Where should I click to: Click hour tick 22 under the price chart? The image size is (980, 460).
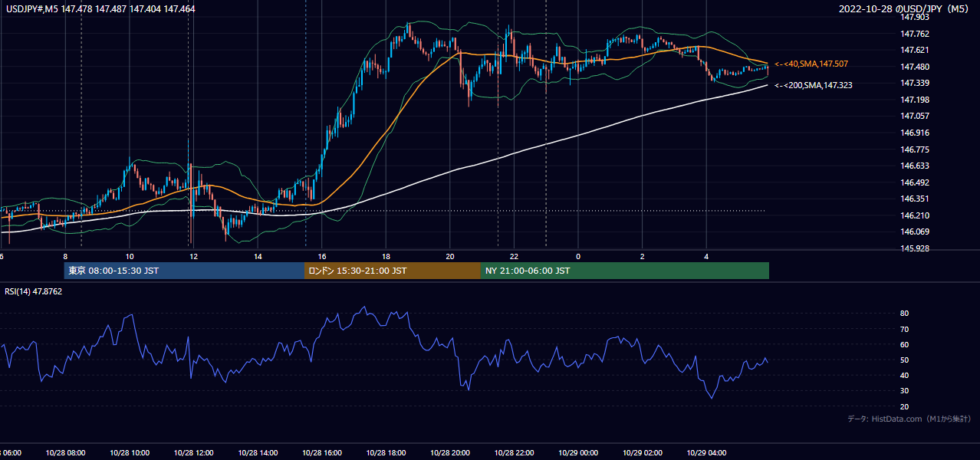pyautogui.click(x=514, y=256)
